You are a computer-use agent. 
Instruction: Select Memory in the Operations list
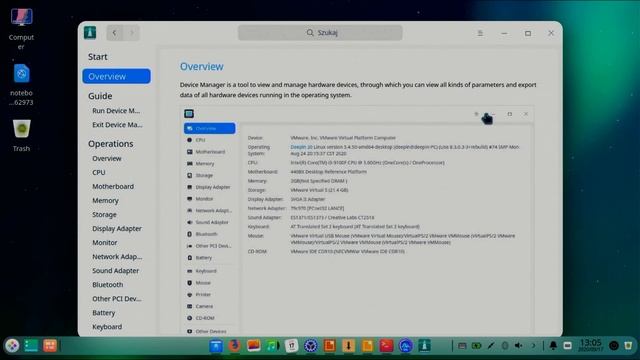tap(105, 200)
